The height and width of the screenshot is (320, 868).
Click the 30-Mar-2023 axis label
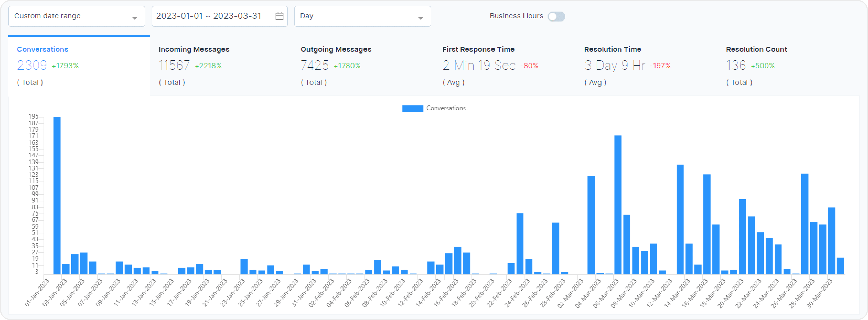coord(819,293)
